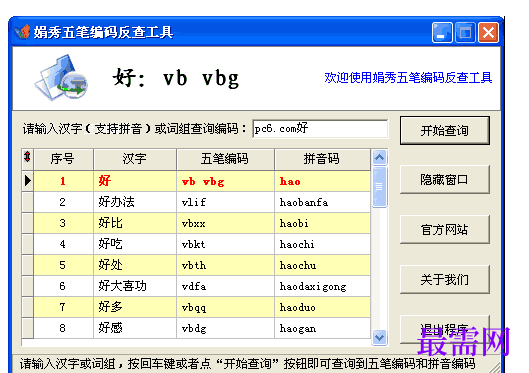
Task: Select the 好多 cell
Action: [x=135, y=307]
